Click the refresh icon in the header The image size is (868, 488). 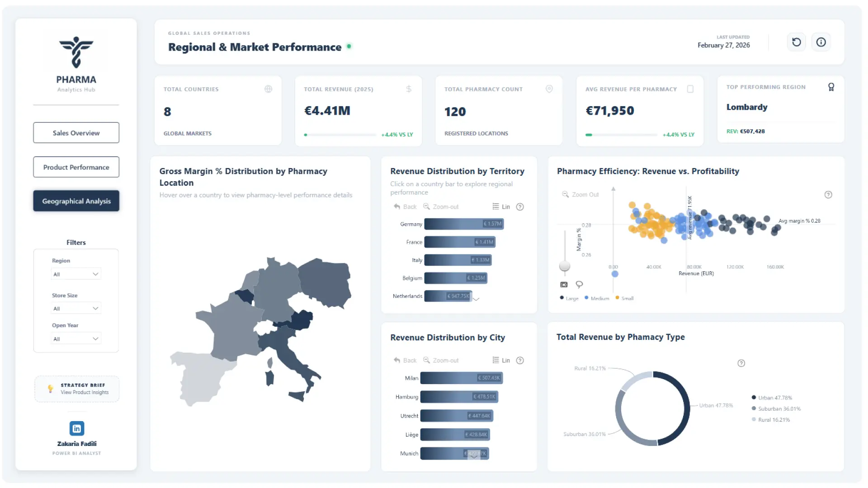tap(796, 42)
